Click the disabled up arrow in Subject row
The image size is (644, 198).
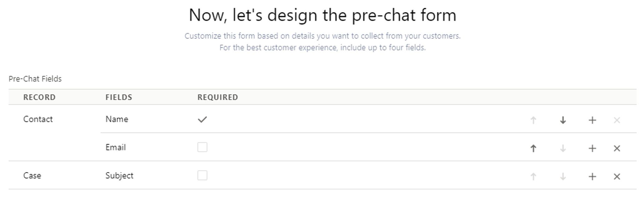(x=533, y=176)
